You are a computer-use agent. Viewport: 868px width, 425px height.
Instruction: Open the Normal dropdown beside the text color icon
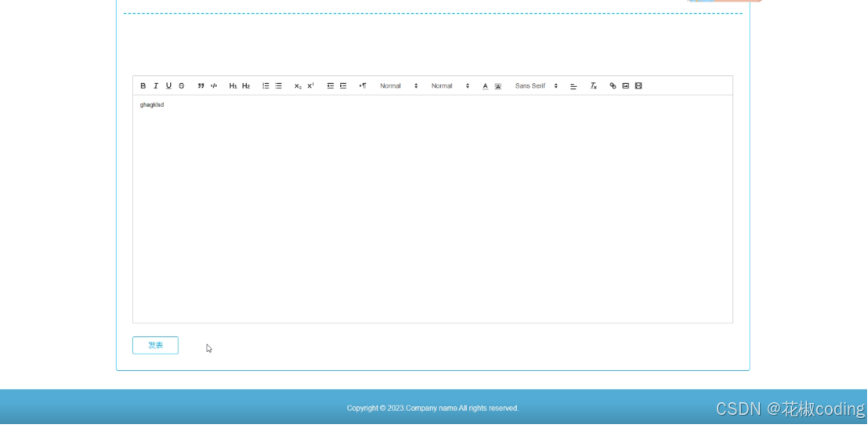click(450, 86)
